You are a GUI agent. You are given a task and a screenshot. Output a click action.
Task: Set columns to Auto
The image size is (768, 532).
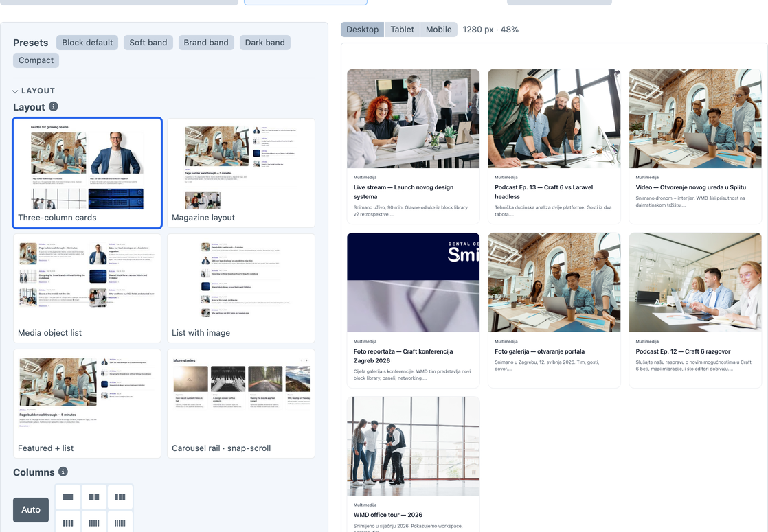pos(31,509)
